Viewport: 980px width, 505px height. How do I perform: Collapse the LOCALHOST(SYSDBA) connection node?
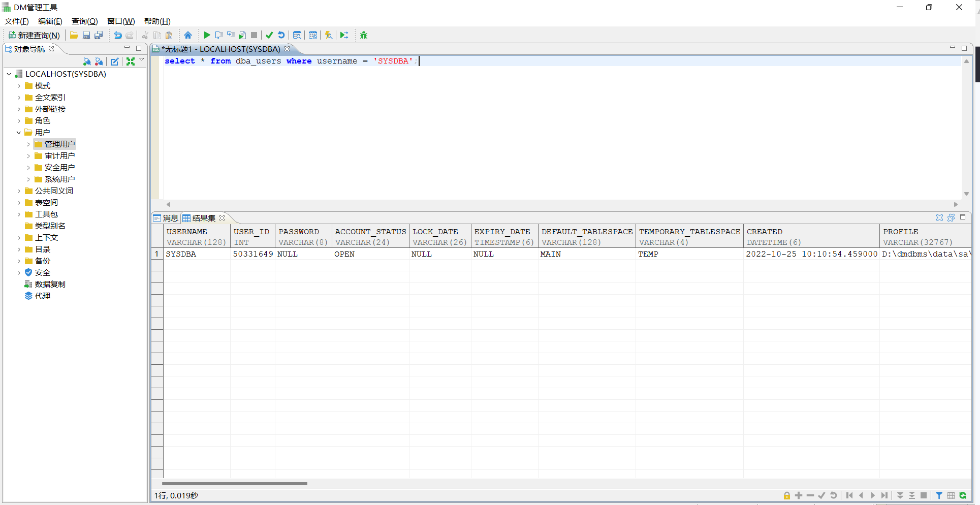tap(9, 74)
